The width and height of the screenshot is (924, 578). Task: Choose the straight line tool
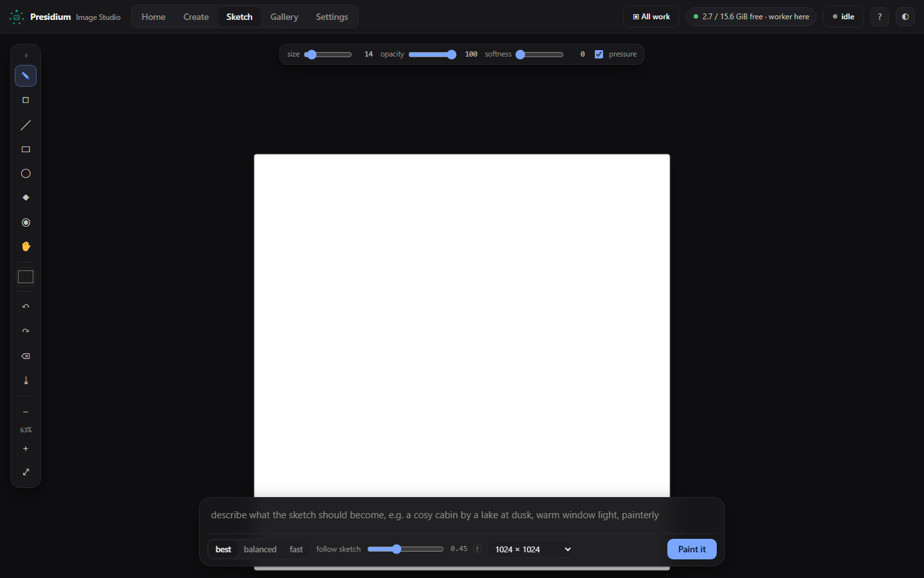point(26,125)
